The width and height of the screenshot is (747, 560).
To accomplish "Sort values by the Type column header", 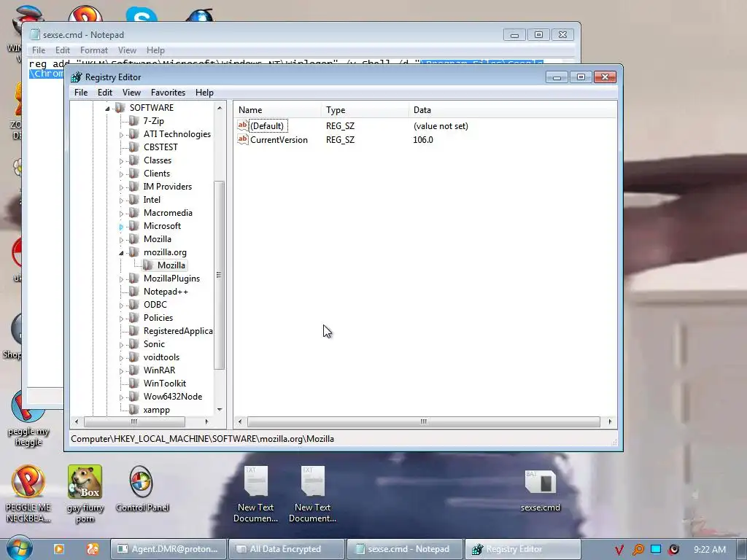I will point(365,109).
